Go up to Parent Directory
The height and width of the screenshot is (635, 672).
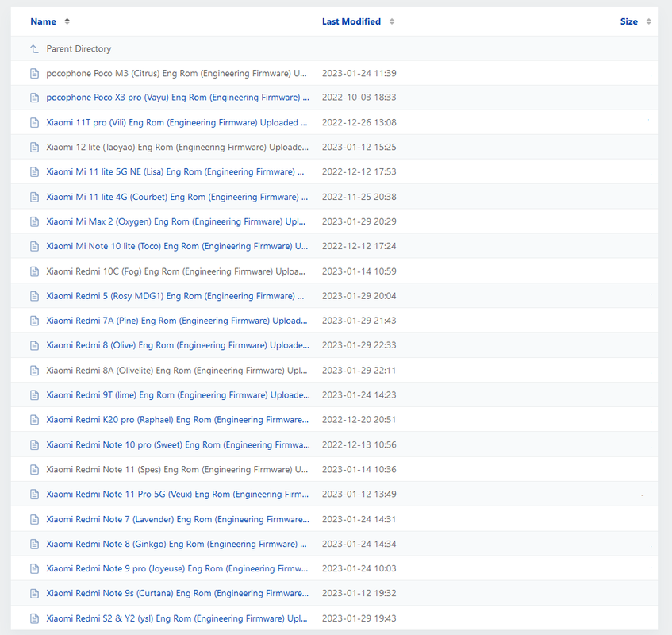(79, 49)
